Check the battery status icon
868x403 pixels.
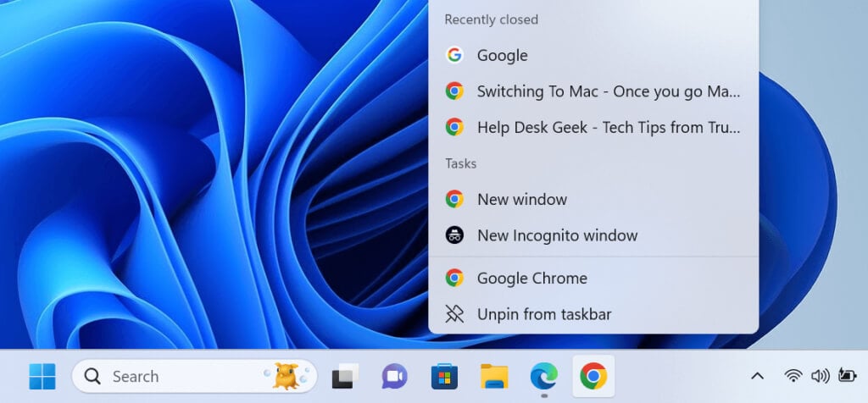pyautogui.click(x=848, y=375)
